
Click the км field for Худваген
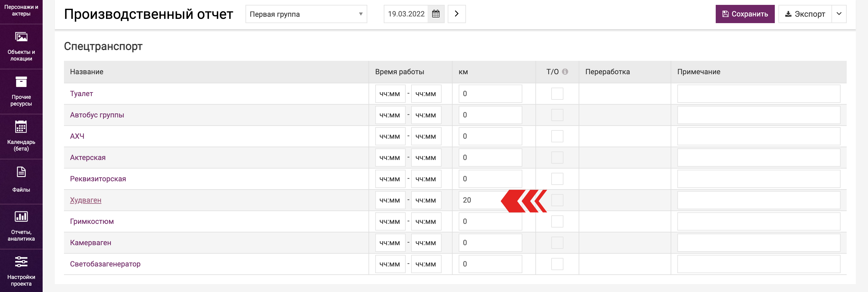[490, 200]
